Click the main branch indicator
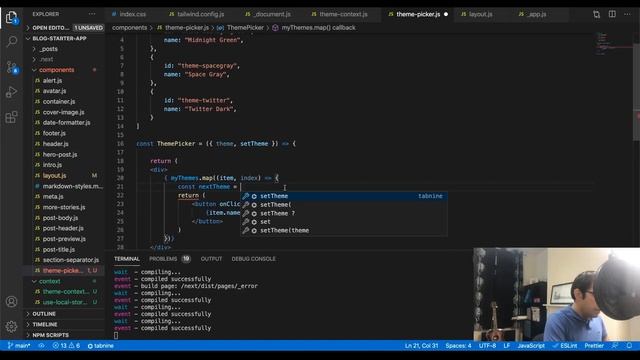Image resolution: width=640 pixels, height=360 pixels. pyautogui.click(x=19, y=346)
